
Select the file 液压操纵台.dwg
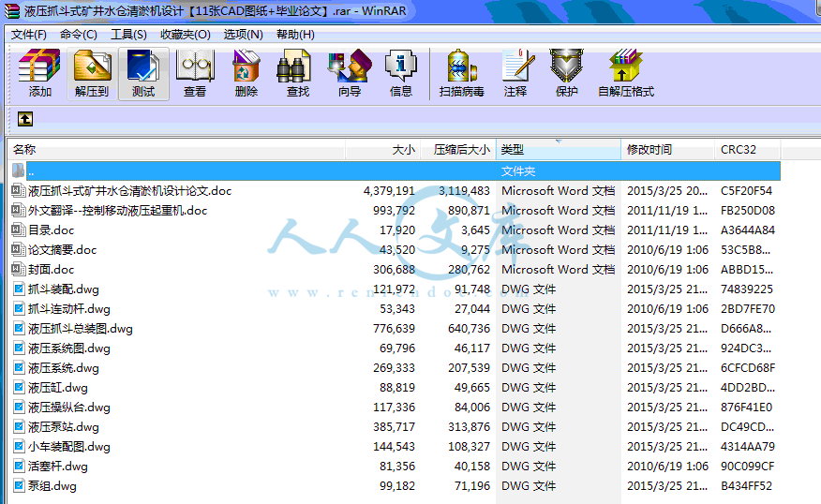(x=69, y=408)
